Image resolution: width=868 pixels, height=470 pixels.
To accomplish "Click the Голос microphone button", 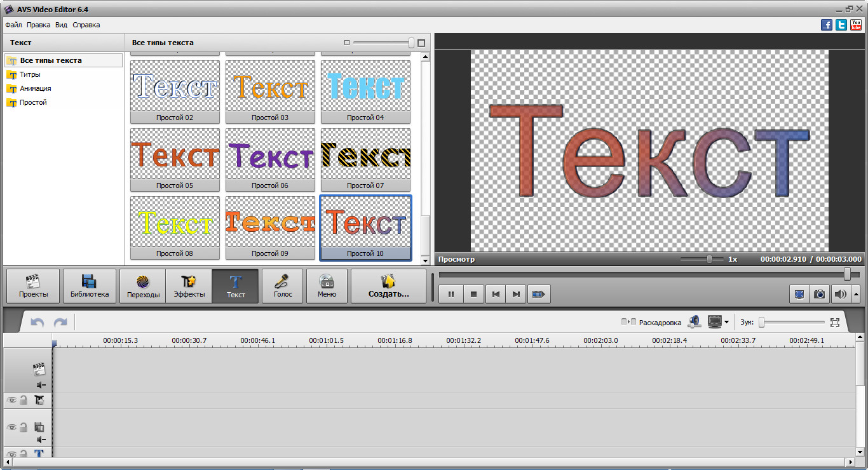I will [x=282, y=286].
